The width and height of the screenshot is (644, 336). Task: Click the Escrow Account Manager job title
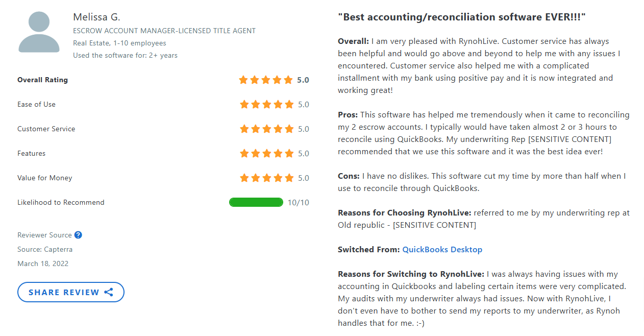164,31
